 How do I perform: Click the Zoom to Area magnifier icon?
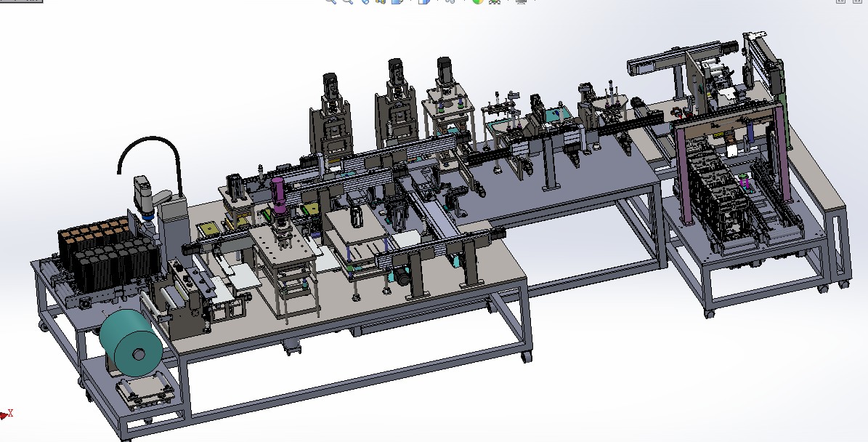coord(348,1)
